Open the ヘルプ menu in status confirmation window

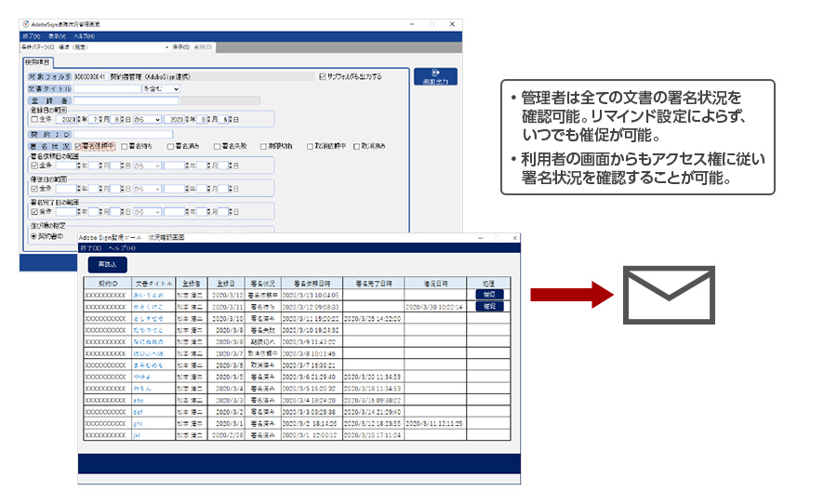121,248
